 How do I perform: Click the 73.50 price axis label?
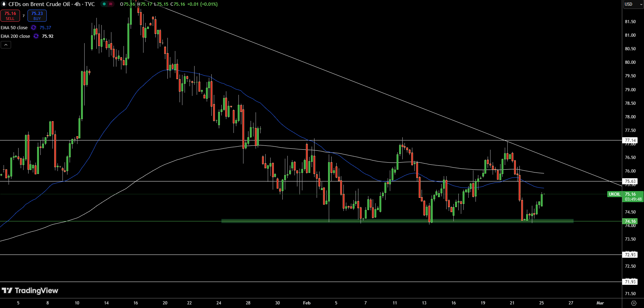pyautogui.click(x=630, y=239)
